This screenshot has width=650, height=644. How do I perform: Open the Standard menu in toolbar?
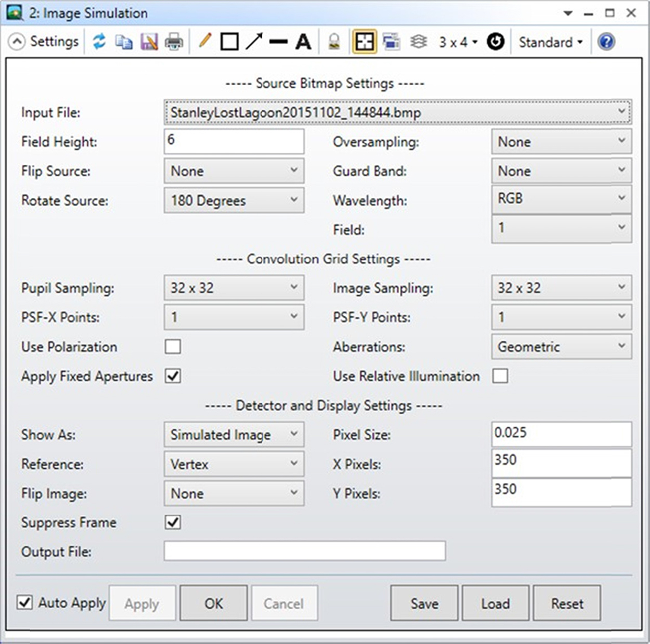click(550, 42)
